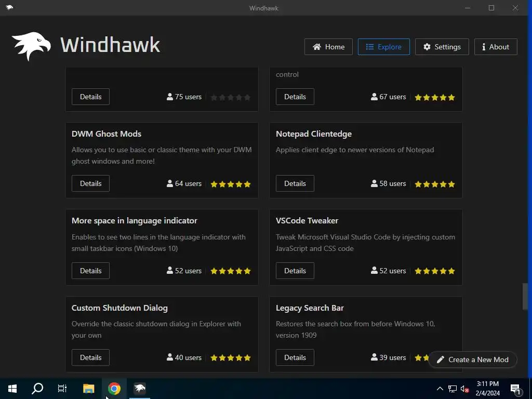Click the star rating beside 67 users

(435, 97)
